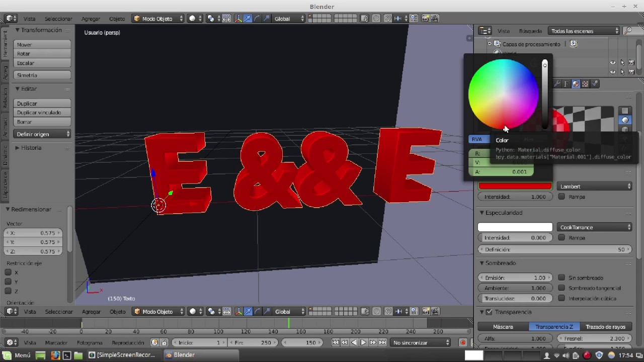Open the No sincronizar dropdown
This screenshot has height=362, width=644.
[421, 342]
